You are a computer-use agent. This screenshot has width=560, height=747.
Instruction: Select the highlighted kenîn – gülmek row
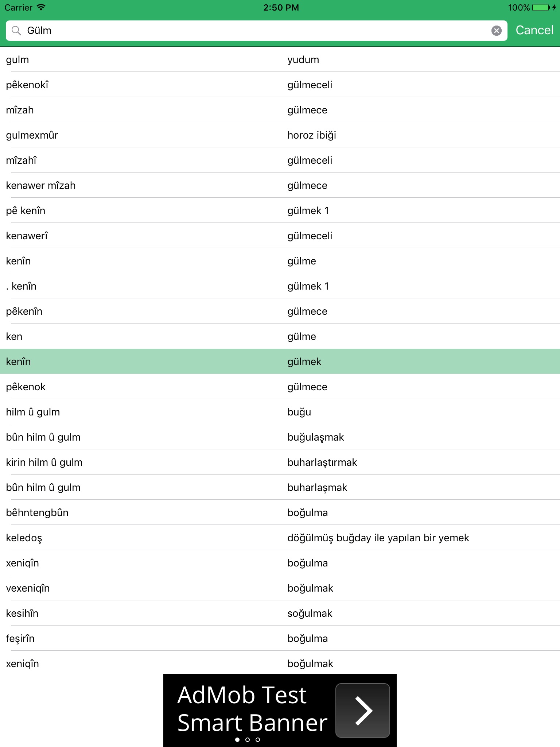pyautogui.click(x=280, y=361)
